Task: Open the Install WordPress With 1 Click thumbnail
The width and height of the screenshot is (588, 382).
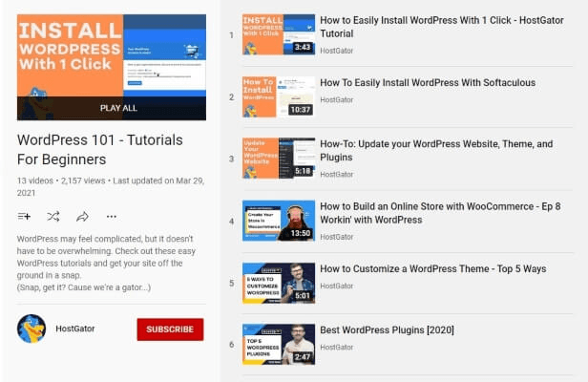Action: [x=279, y=34]
